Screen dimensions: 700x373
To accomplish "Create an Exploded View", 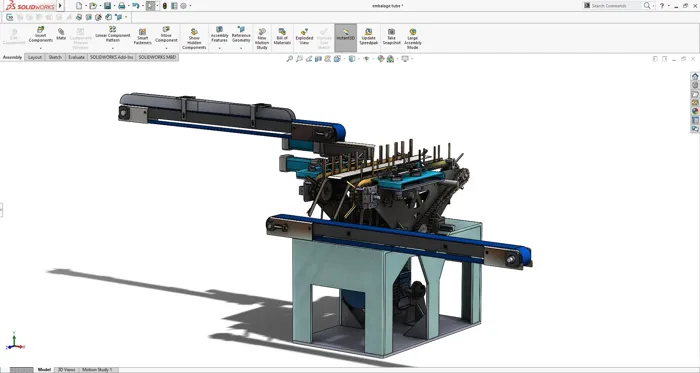I will tap(304, 37).
